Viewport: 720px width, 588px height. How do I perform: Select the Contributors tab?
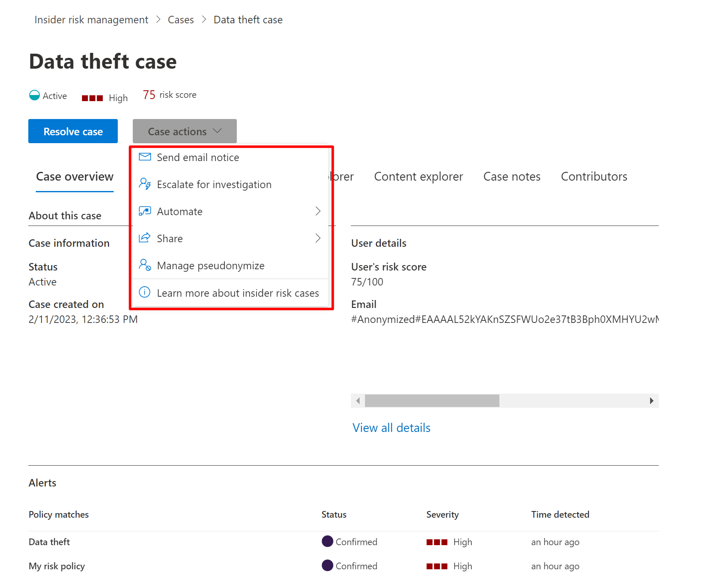(x=594, y=176)
